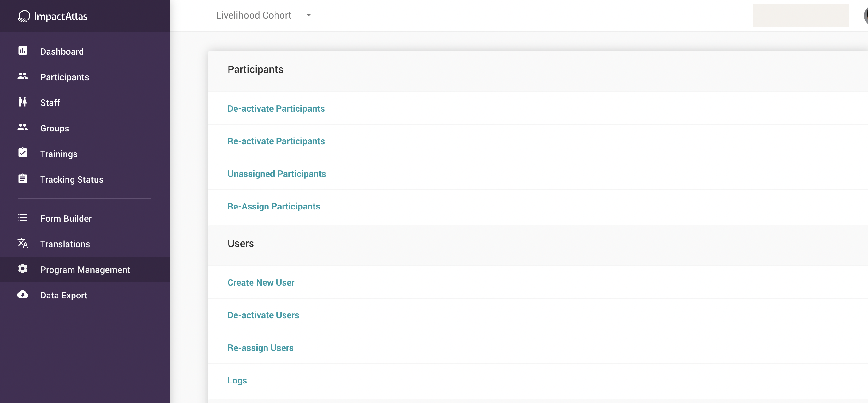Screen dimensions: 868x403
Task: Click the Tracking Status clipboard icon
Action: 22,178
